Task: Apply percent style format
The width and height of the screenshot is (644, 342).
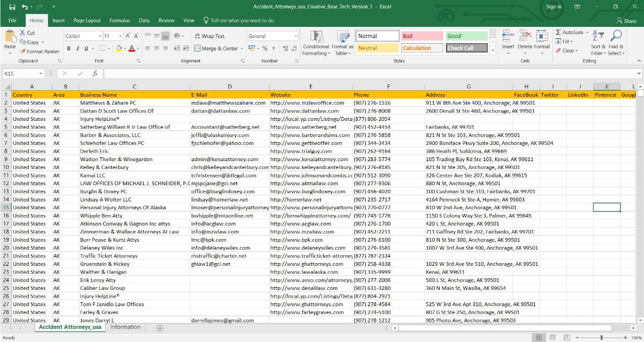Action: pos(265,49)
